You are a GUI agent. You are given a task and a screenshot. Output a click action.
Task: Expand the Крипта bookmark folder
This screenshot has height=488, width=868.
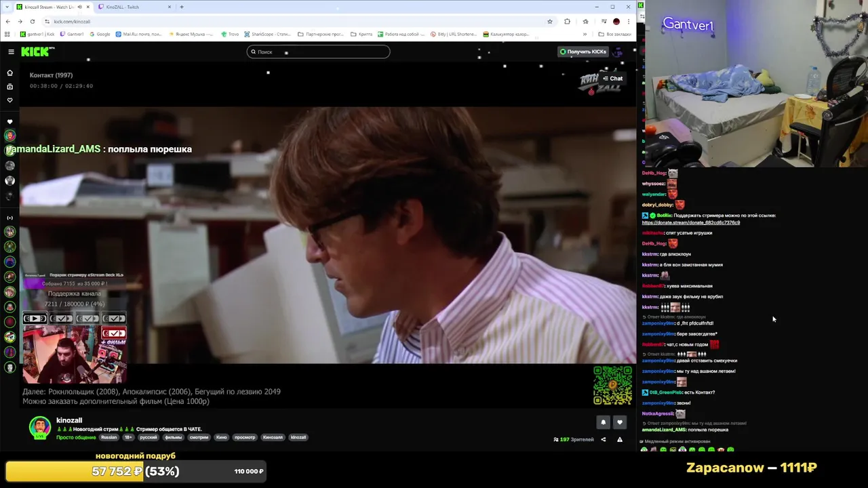[361, 34]
